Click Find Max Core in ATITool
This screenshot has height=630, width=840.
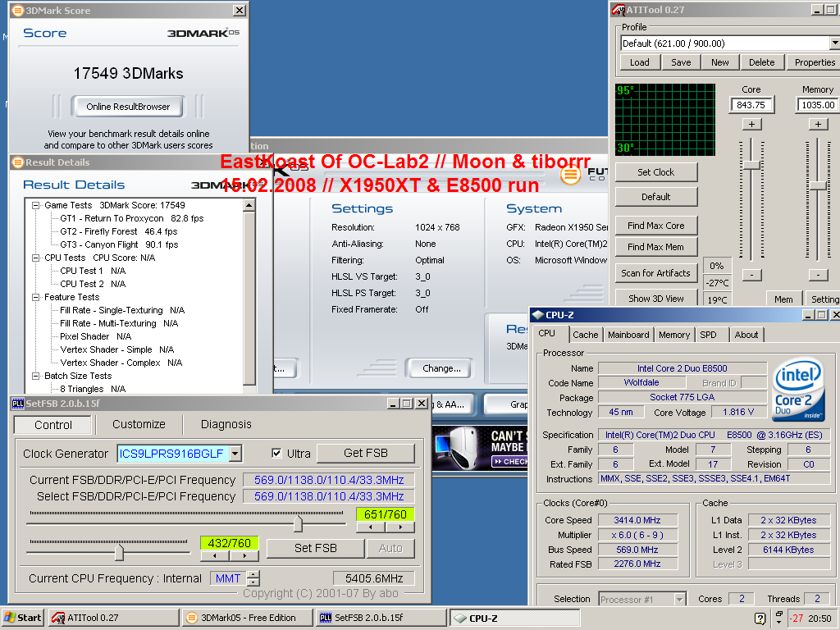pyautogui.click(x=655, y=226)
